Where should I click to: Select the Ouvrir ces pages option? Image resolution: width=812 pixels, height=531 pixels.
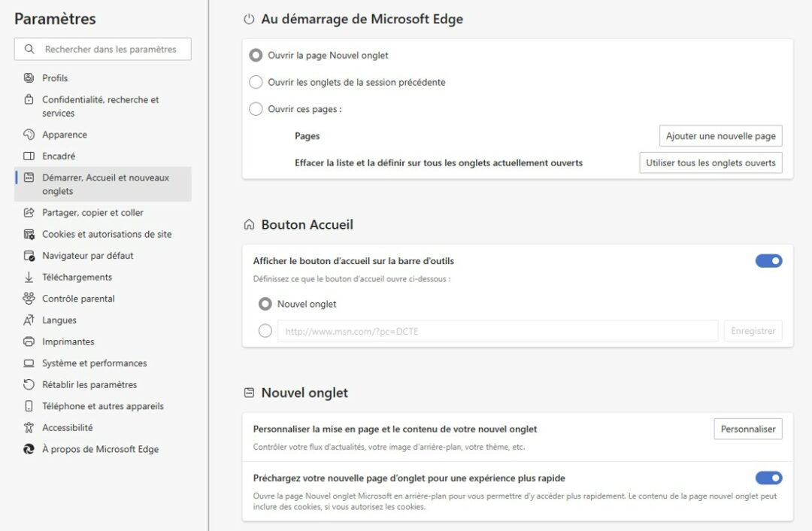[x=256, y=109]
